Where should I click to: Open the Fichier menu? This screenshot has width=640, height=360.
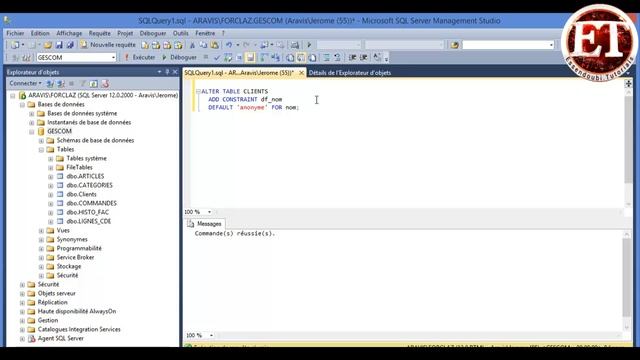pos(15,33)
